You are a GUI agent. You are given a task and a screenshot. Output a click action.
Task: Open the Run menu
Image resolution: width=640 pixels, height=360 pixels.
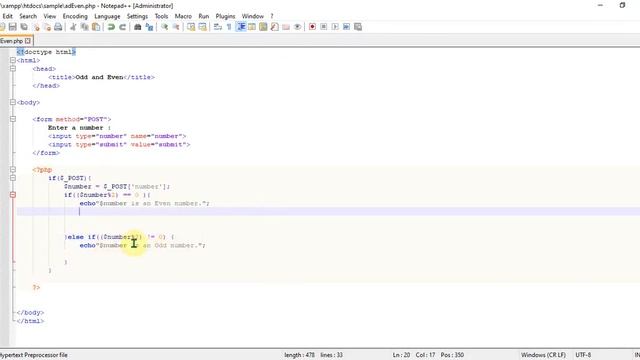[x=204, y=16]
